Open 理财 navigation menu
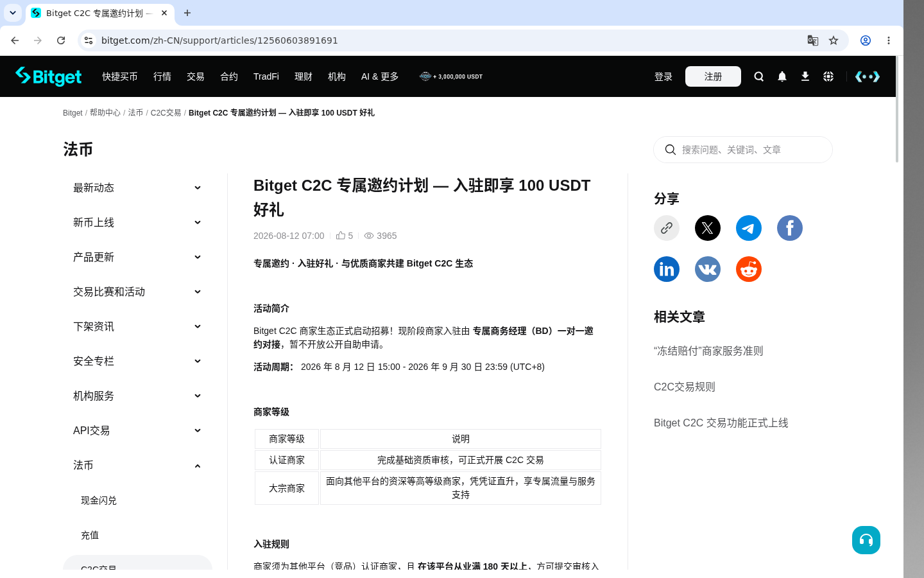Viewport: 924px width, 578px height. point(304,76)
